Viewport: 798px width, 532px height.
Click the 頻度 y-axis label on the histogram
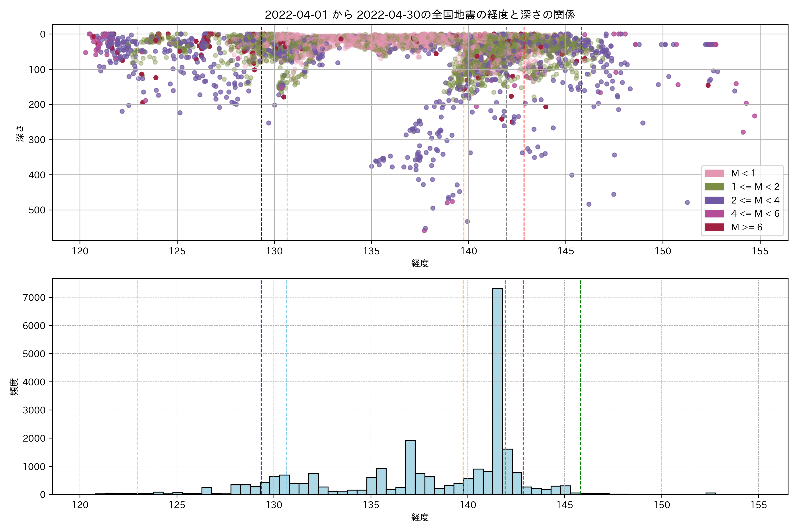pos(14,387)
